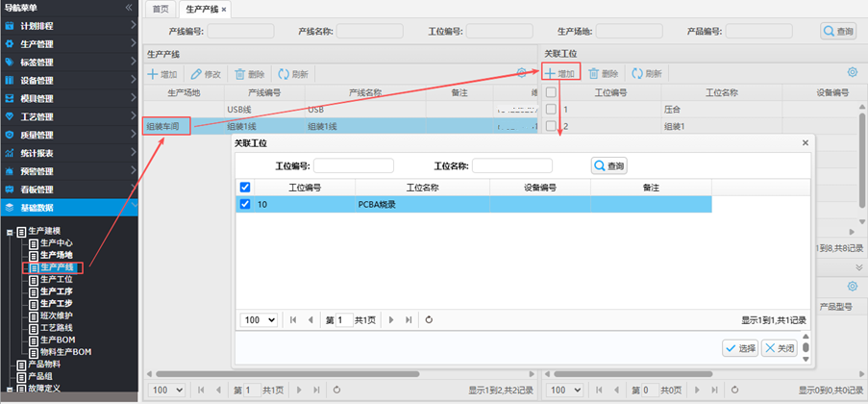Viewport: 868px width, 404px height.
Task: Check the 组装1 row checkbox
Action: [551, 126]
